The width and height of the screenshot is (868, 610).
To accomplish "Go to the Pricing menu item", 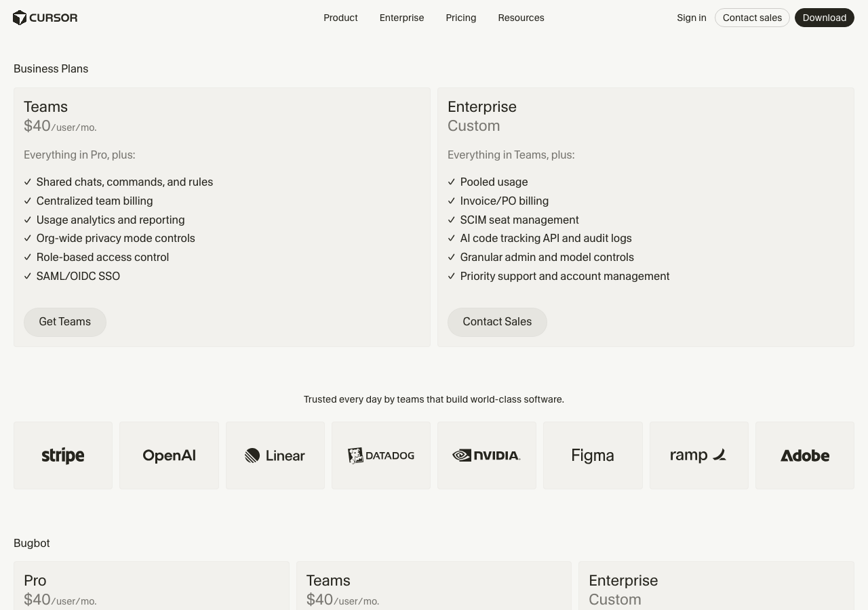I will [460, 18].
